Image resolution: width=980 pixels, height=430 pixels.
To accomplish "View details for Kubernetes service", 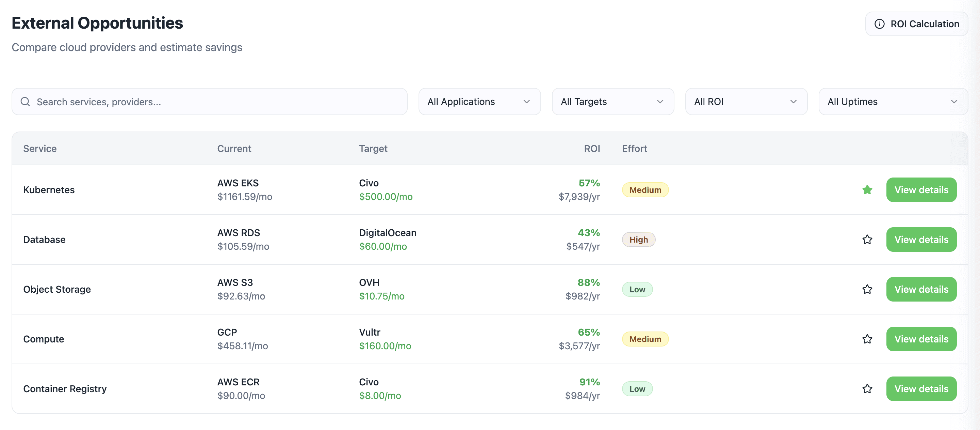I will pos(921,190).
